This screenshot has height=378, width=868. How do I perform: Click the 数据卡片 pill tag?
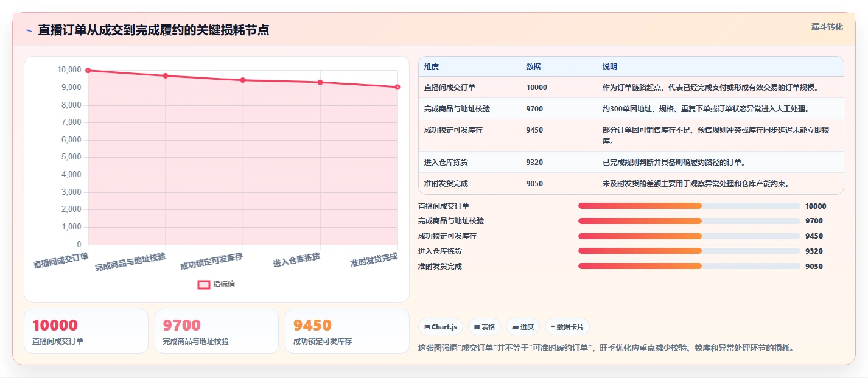coord(567,327)
